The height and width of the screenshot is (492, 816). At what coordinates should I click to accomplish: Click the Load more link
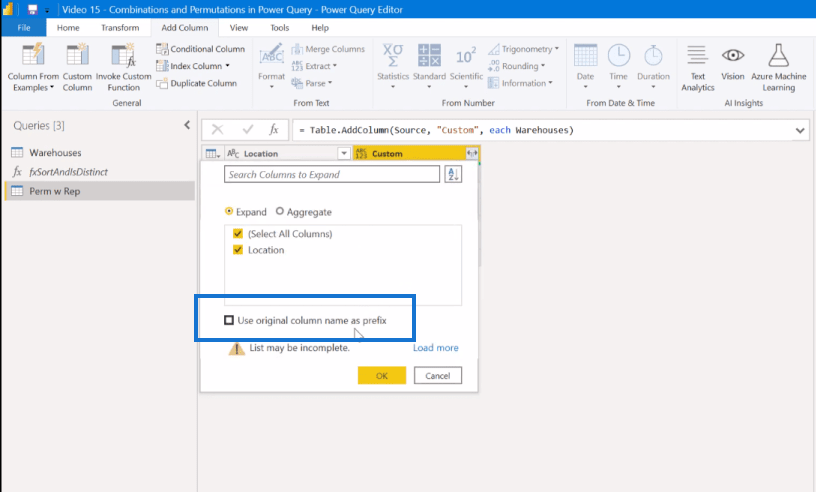coord(436,348)
